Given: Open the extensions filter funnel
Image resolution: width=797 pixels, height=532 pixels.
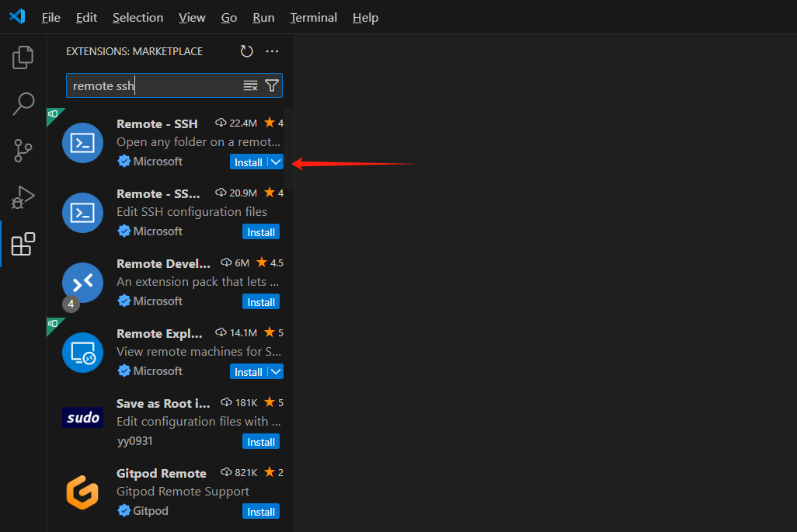Looking at the screenshot, I should (x=271, y=85).
